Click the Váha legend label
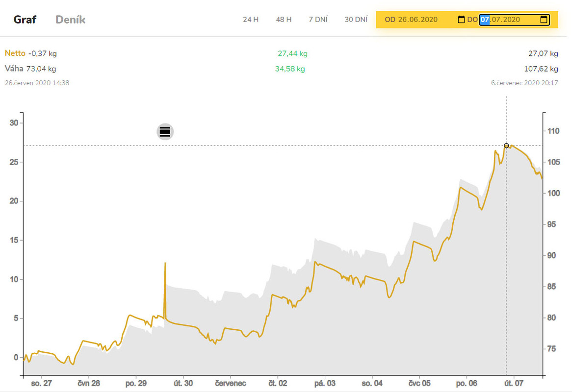Viewport: 572px width, 392px height. pyautogui.click(x=14, y=69)
